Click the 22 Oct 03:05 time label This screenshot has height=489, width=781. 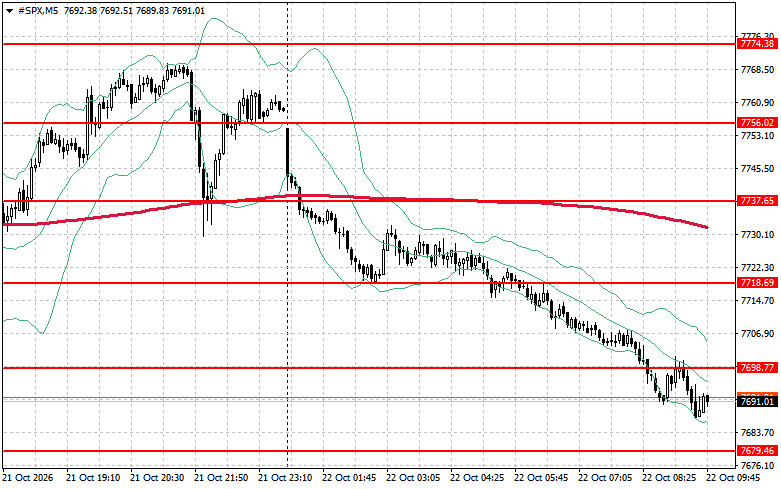pos(413,478)
